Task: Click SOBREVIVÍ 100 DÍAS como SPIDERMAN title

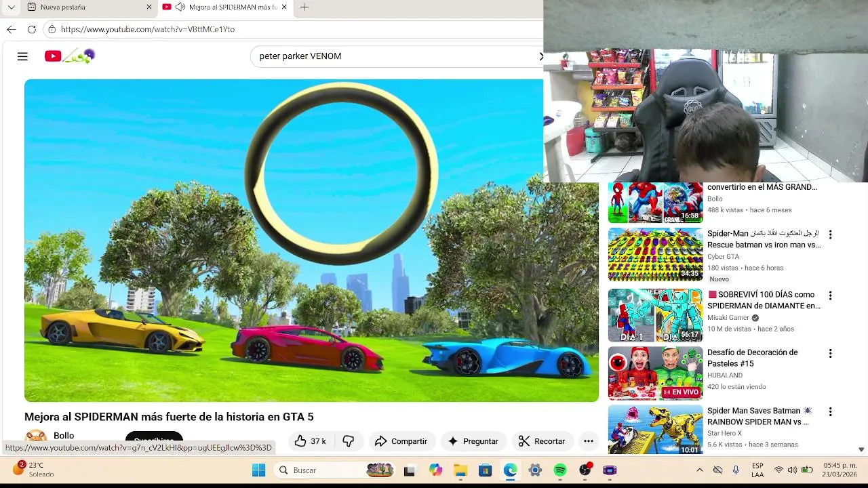Action: [764, 300]
